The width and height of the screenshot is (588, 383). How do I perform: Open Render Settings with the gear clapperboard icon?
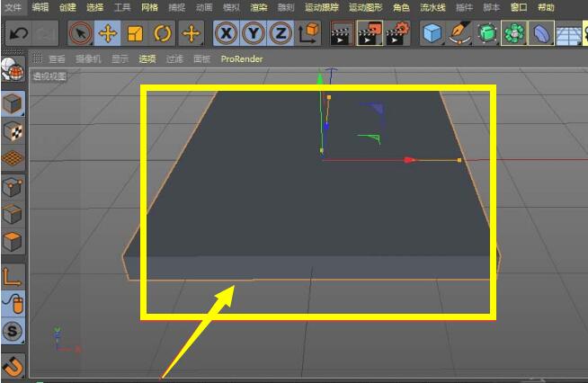tap(397, 33)
